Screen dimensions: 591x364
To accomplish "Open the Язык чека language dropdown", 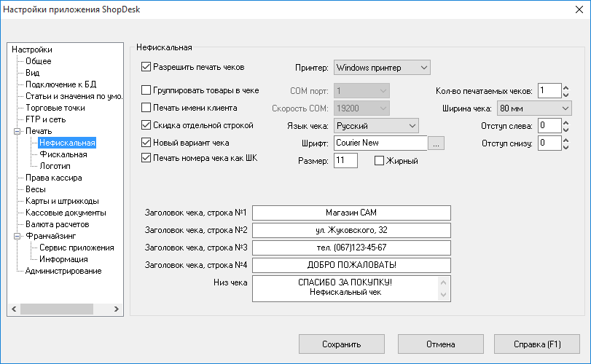I will pos(376,126).
